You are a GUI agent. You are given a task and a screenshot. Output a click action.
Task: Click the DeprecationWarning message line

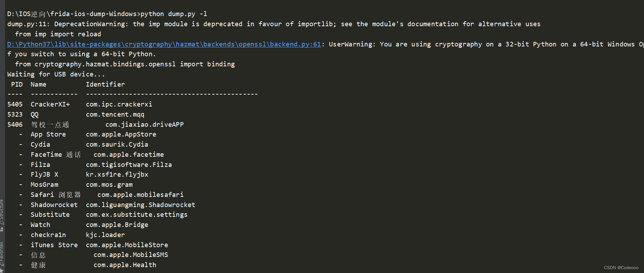coord(274,24)
